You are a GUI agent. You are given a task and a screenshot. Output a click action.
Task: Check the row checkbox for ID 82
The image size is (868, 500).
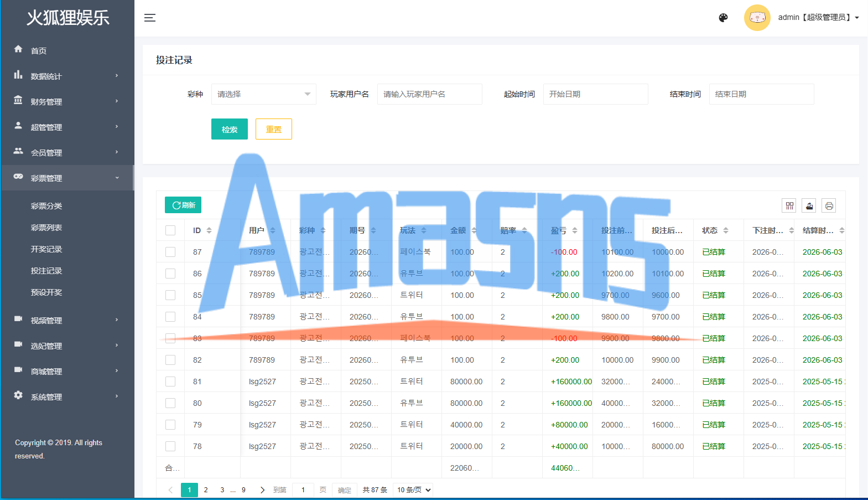click(x=170, y=360)
